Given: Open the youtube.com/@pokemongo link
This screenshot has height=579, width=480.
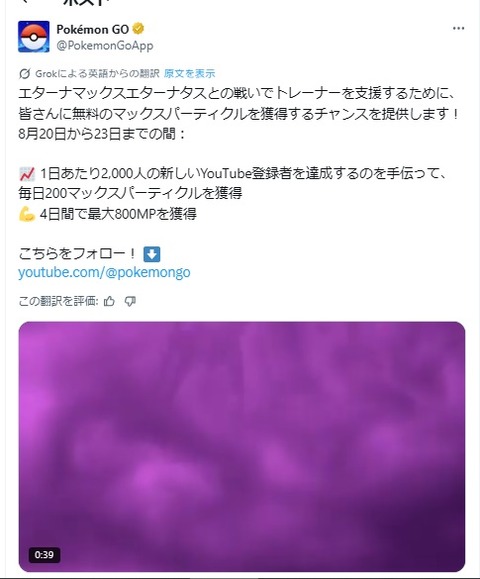Looking at the screenshot, I should [x=104, y=273].
